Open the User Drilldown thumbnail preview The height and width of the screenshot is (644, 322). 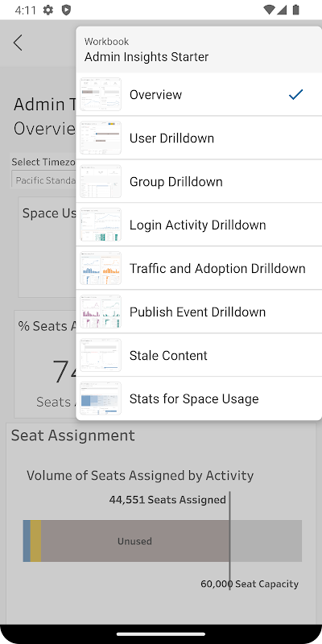coord(101,138)
